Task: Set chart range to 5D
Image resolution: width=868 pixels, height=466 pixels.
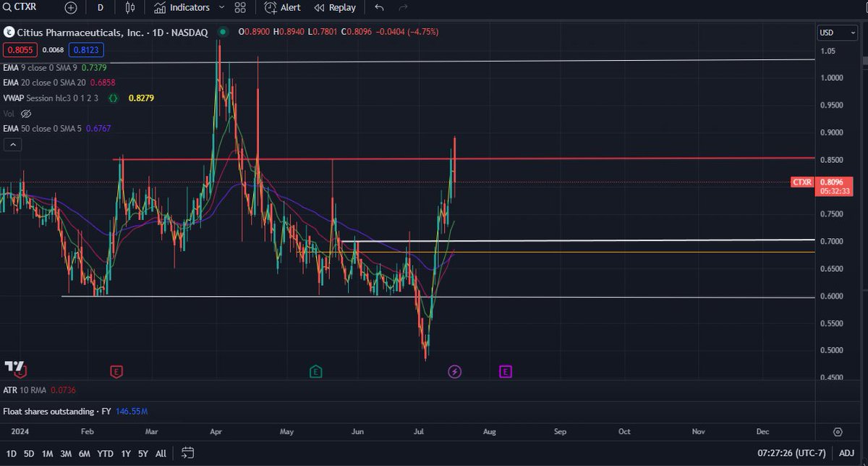Action: 29,454
